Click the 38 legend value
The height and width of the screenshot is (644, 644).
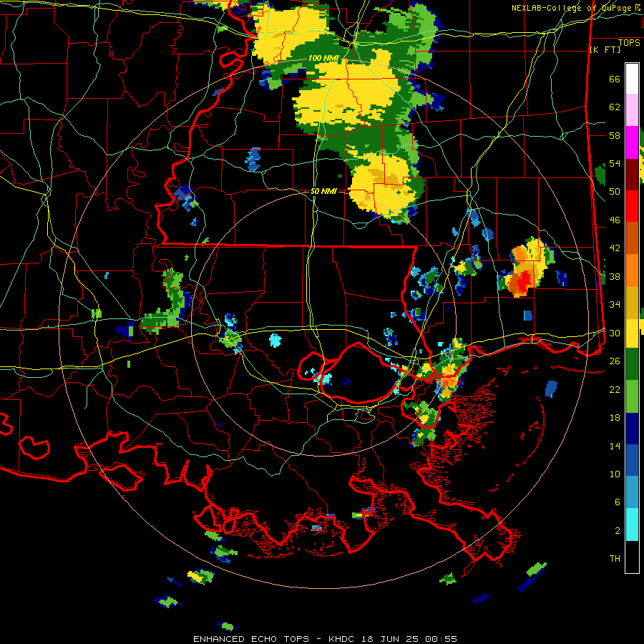tap(615, 276)
